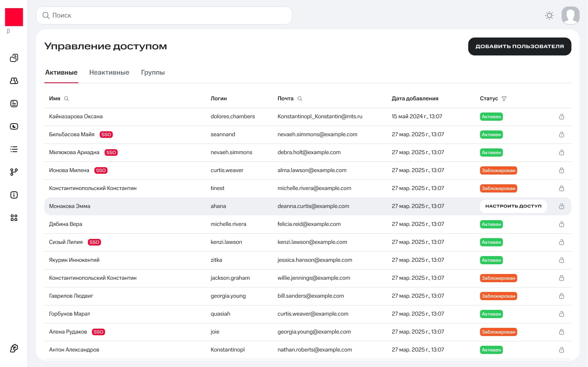The width and height of the screenshot is (588, 367).
Task: Open the user profile avatar menu
Action: tap(570, 15)
